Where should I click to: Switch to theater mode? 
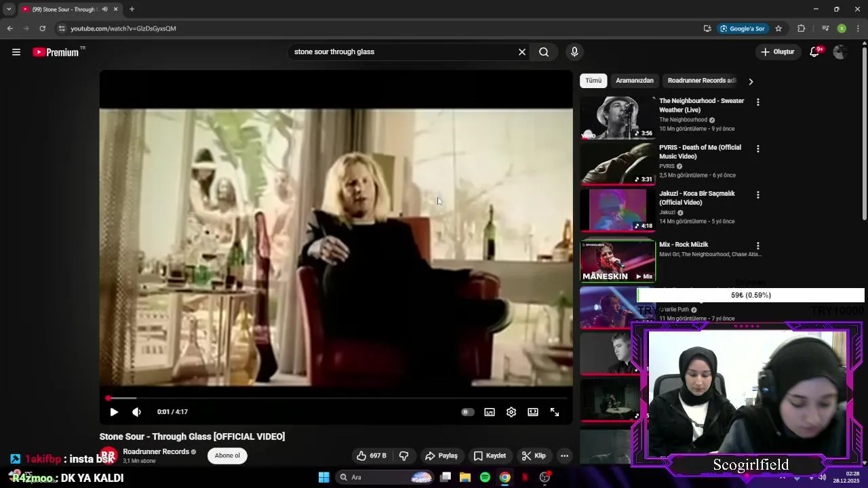(533, 412)
